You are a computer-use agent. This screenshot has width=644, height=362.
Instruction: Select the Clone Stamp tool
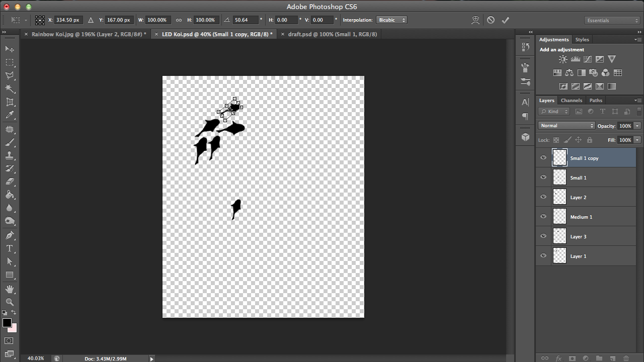[10, 156]
